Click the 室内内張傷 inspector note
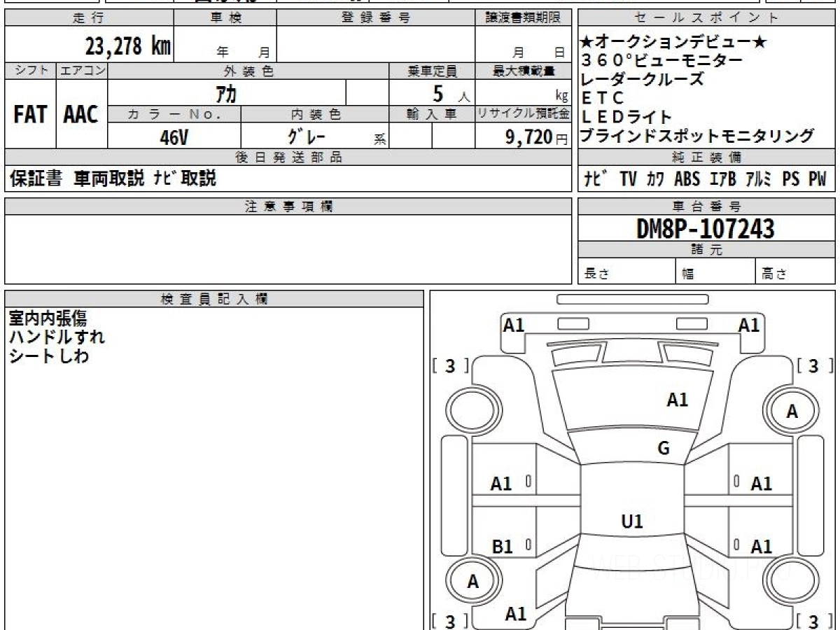The image size is (840, 630). coord(48,318)
